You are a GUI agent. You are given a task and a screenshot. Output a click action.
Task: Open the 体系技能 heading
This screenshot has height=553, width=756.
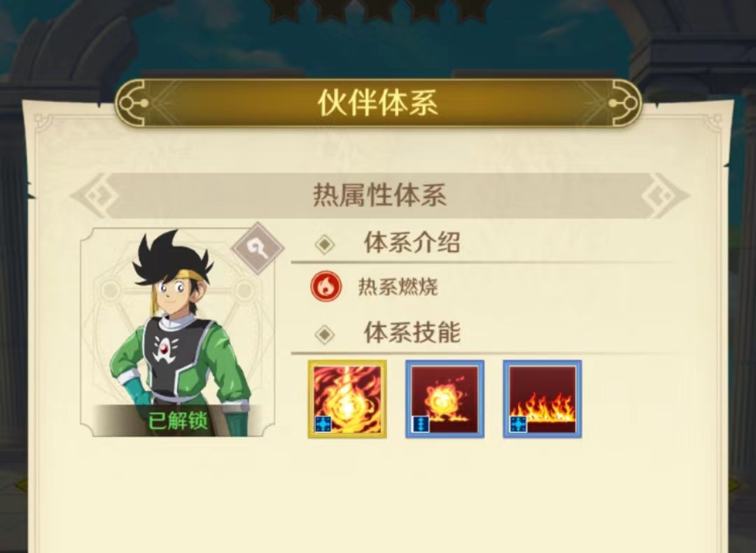pyautogui.click(x=412, y=332)
